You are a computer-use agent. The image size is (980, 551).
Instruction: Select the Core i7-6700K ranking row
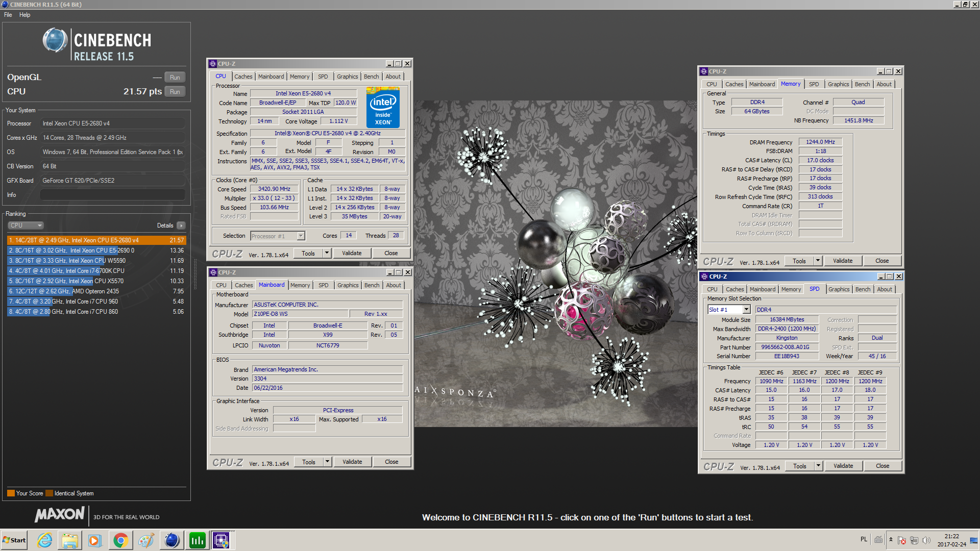96,271
